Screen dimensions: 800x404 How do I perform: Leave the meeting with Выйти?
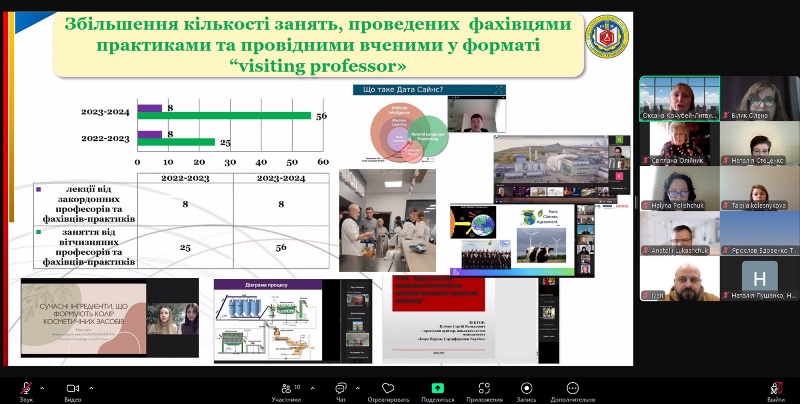(776, 391)
